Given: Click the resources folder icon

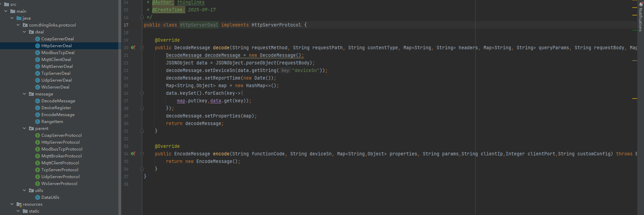Looking at the screenshot, I should 19,204.
